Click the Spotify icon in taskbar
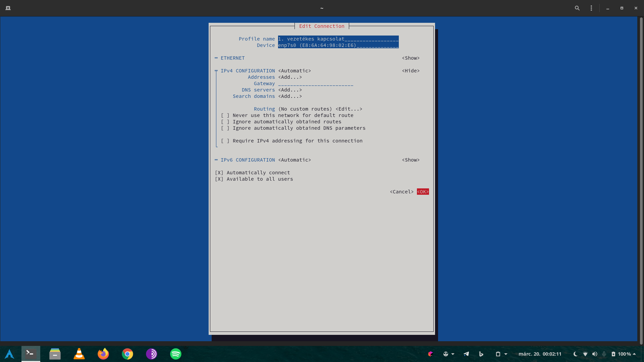This screenshot has height=362, width=644. [x=176, y=354]
